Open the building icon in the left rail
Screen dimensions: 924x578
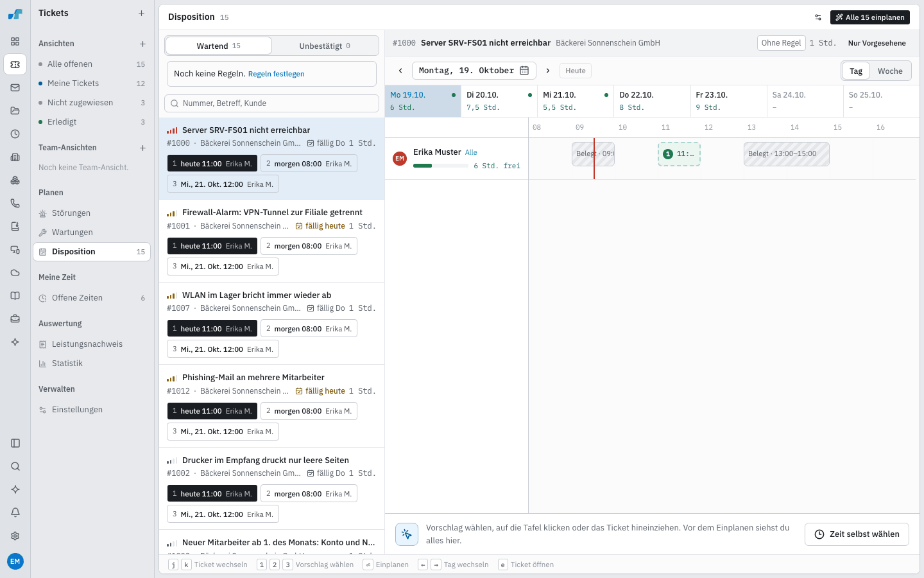(15, 157)
